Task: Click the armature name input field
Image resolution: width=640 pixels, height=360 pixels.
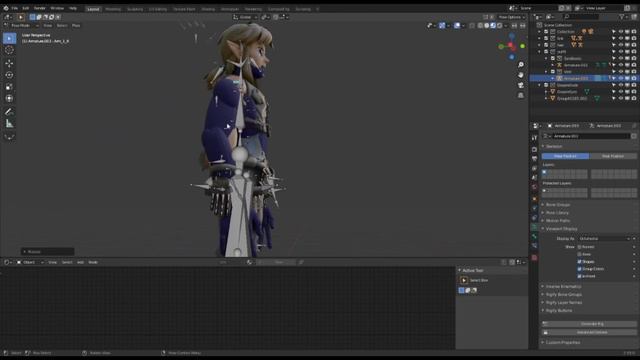Action: [x=591, y=136]
